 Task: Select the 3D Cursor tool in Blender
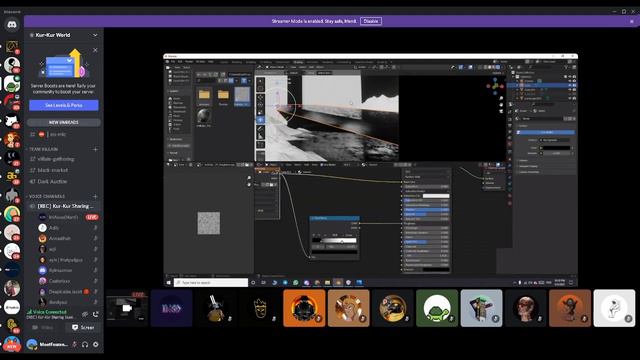point(260,89)
